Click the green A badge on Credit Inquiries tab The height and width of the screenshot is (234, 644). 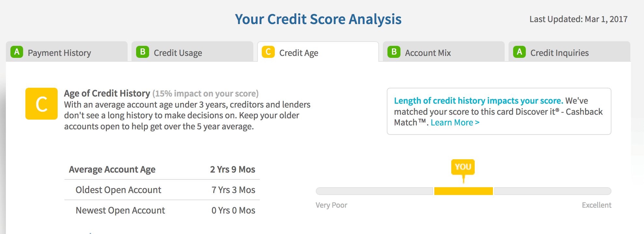tap(520, 52)
